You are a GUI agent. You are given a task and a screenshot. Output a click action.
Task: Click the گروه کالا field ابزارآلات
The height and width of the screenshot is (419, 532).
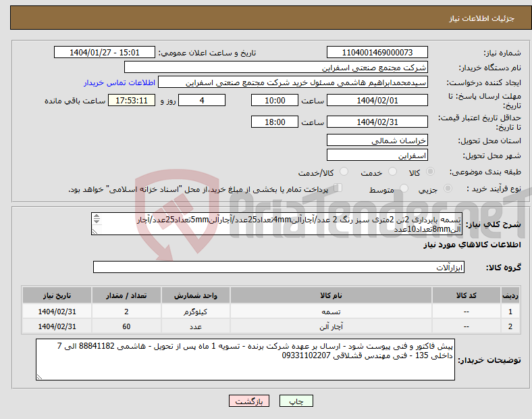279,267
